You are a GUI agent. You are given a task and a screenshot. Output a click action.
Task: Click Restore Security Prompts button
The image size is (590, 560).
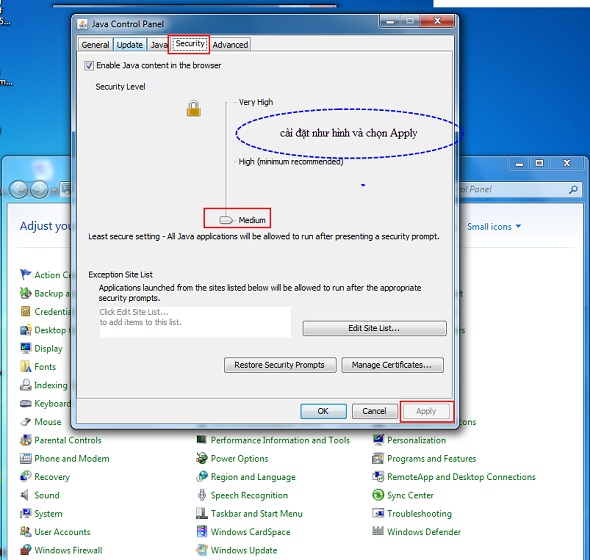tap(280, 365)
